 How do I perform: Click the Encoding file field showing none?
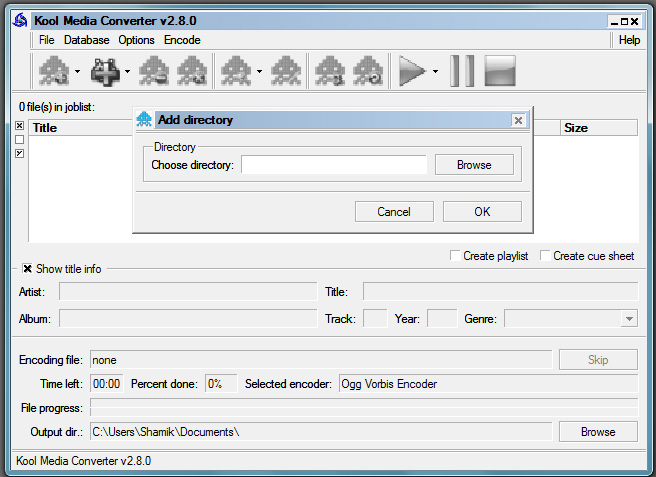point(321,360)
